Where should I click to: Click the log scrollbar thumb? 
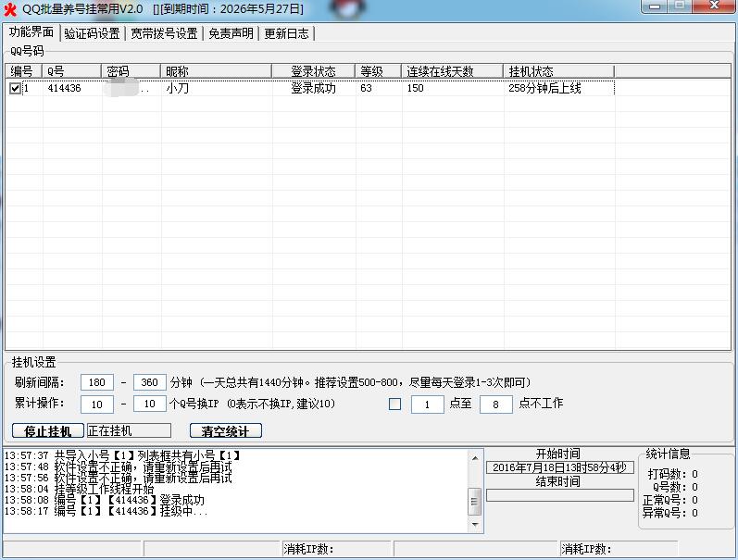click(x=475, y=502)
